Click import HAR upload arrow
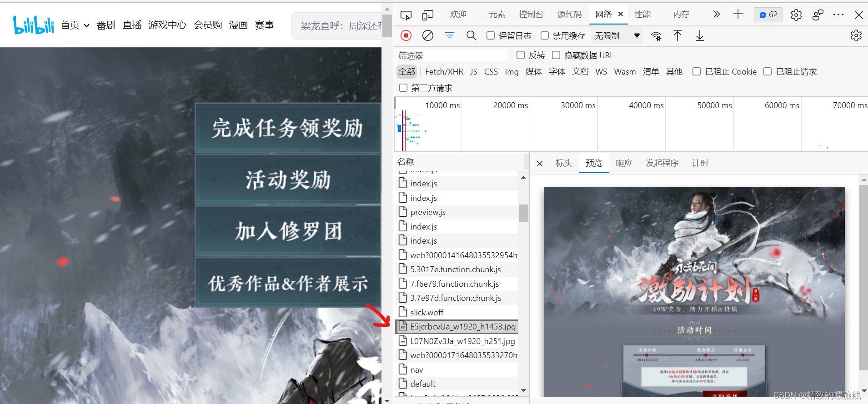 [x=677, y=35]
